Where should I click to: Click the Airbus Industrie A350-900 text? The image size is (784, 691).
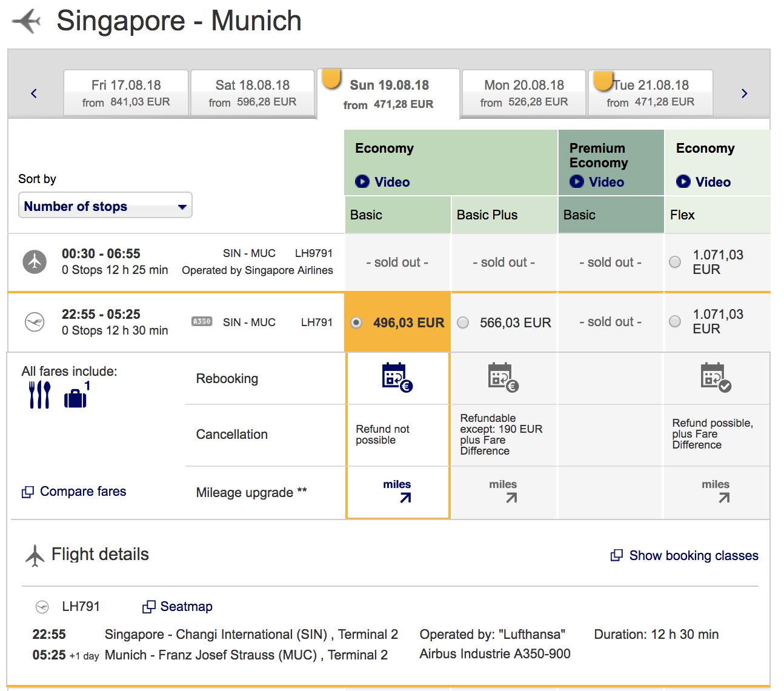(x=495, y=654)
